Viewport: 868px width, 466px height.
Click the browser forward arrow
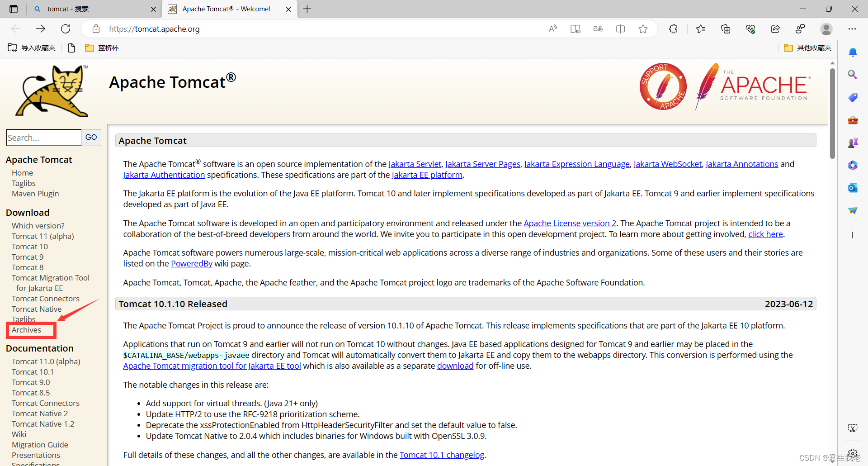click(41, 29)
